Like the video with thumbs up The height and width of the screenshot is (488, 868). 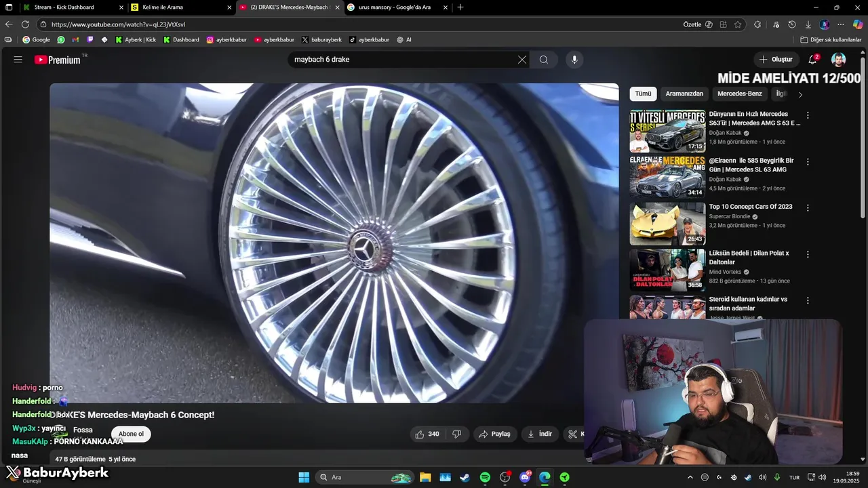[x=427, y=434]
